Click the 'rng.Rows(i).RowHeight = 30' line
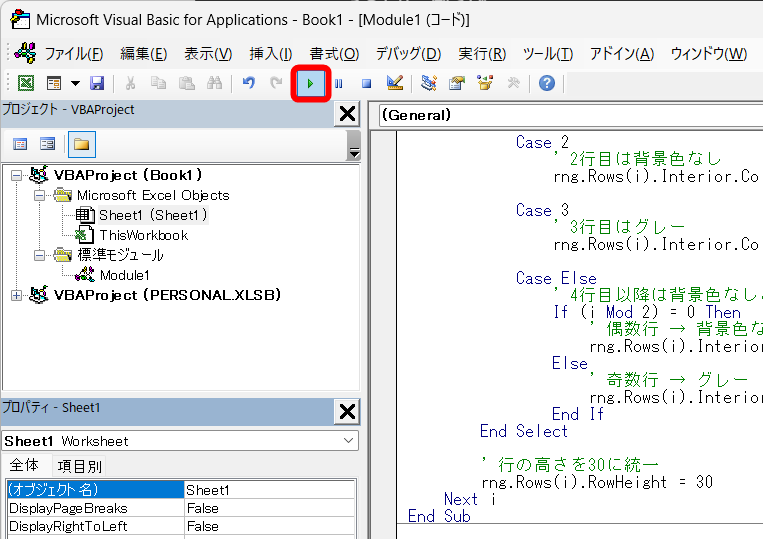Viewport: 763px width, 539px height. 597,482
